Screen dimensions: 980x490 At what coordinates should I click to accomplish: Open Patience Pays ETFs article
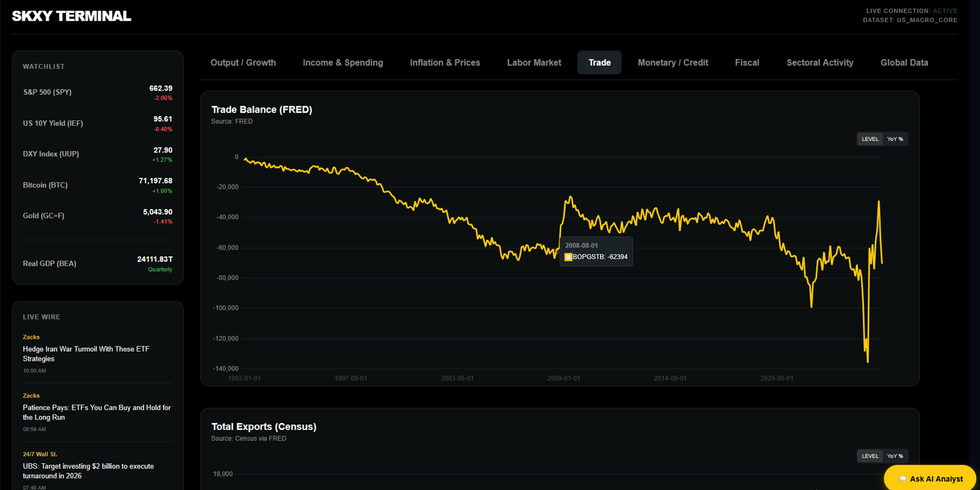tap(97, 412)
